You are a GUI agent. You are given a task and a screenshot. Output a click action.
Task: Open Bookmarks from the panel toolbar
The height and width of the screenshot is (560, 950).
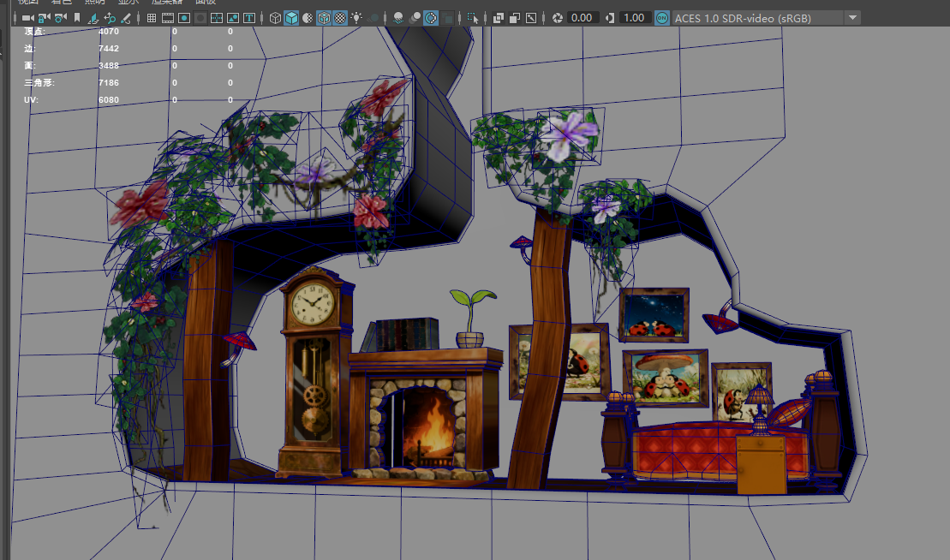(77, 17)
